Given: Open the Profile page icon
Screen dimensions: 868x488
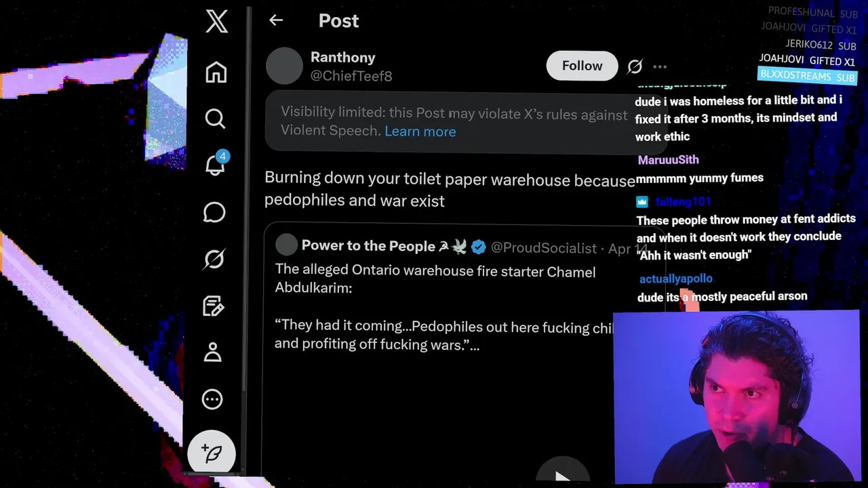Looking at the screenshot, I should pos(213,352).
